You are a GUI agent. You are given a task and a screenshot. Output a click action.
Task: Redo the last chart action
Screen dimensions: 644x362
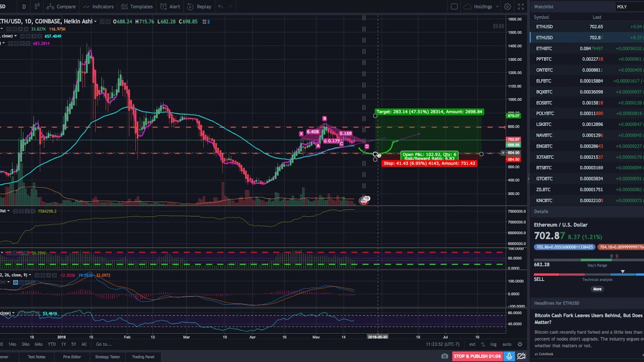tap(231, 7)
